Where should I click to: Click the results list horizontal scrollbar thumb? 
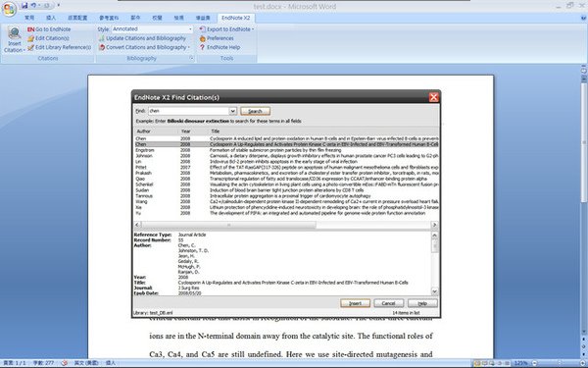(x=228, y=225)
